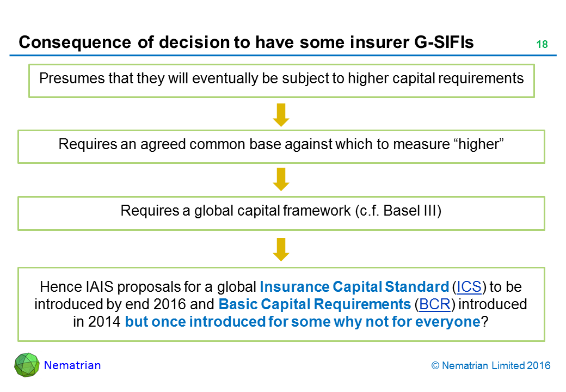
Task: Click the Nematrian Limited copyright notice
Action: click(x=490, y=366)
